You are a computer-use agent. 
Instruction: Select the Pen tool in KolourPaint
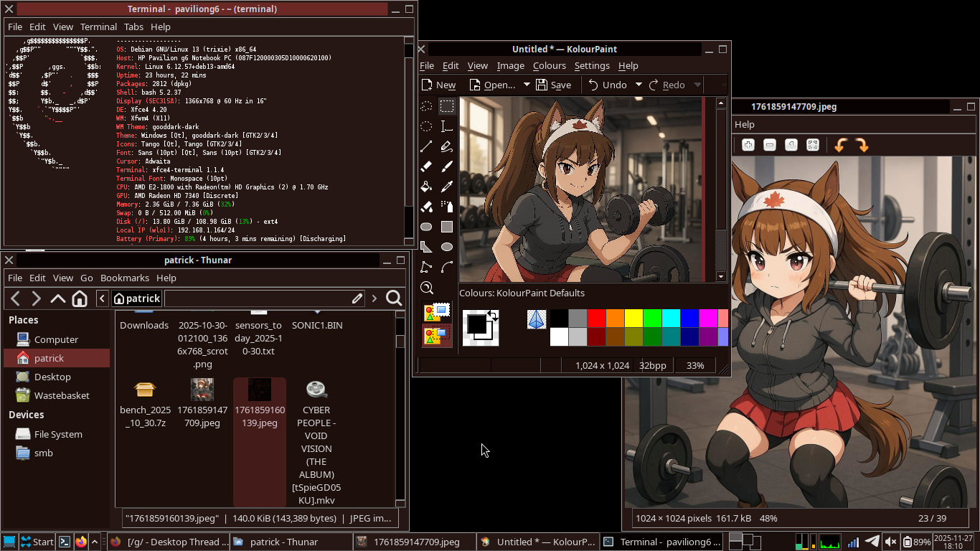446,146
